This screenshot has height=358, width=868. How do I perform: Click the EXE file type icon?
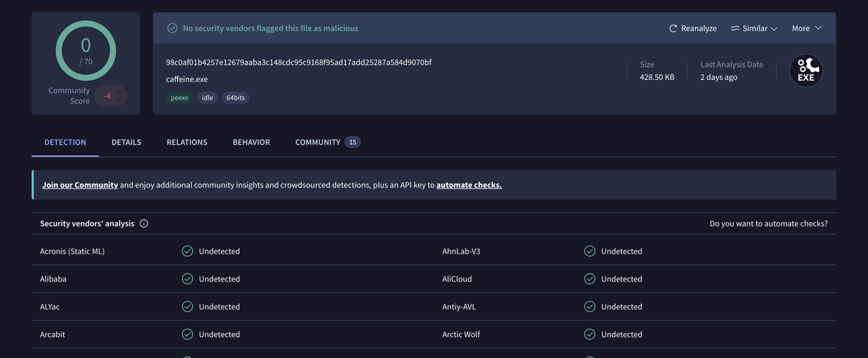click(x=806, y=71)
